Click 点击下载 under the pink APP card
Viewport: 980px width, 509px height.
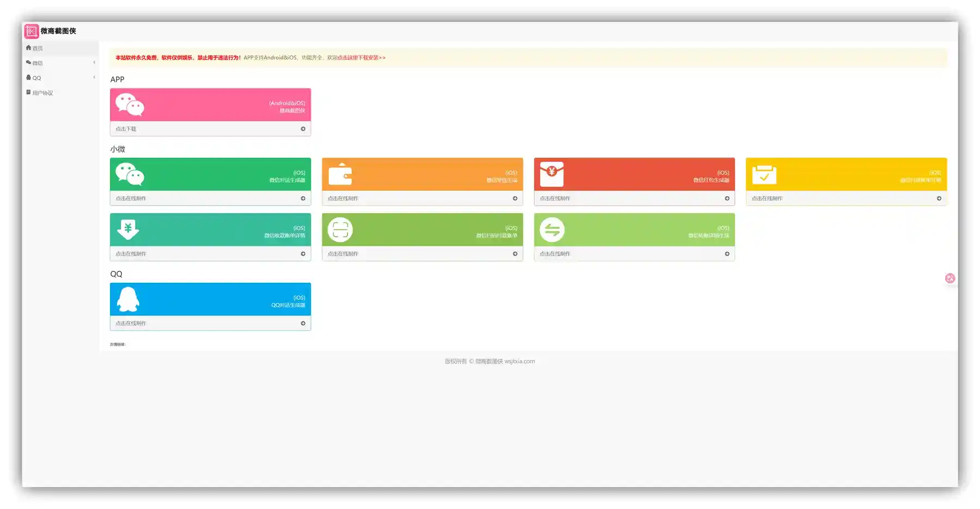tap(126, 129)
